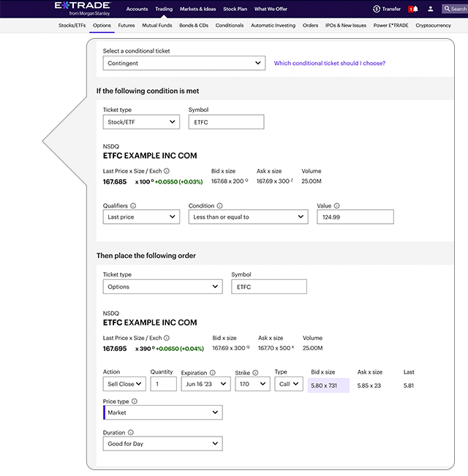This screenshot has width=468, height=476.
Task: Click Which conditional ticket should I choose link
Action: coord(329,64)
